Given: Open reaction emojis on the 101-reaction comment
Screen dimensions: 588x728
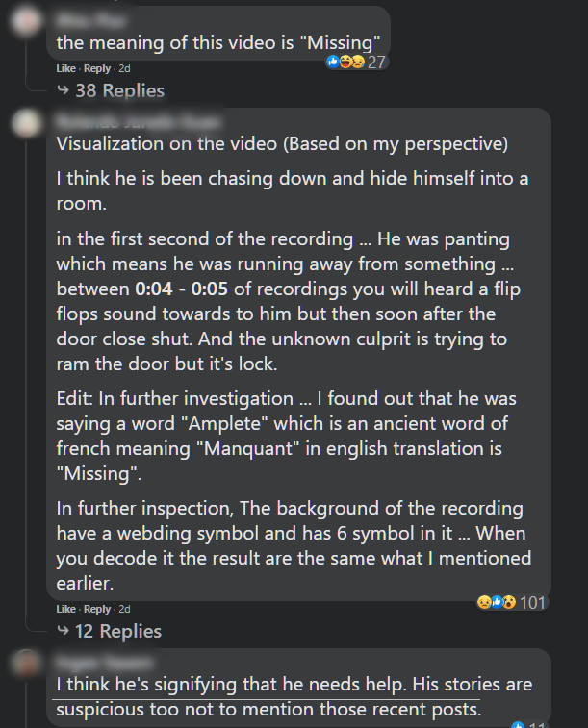Looking at the screenshot, I should click(496, 602).
